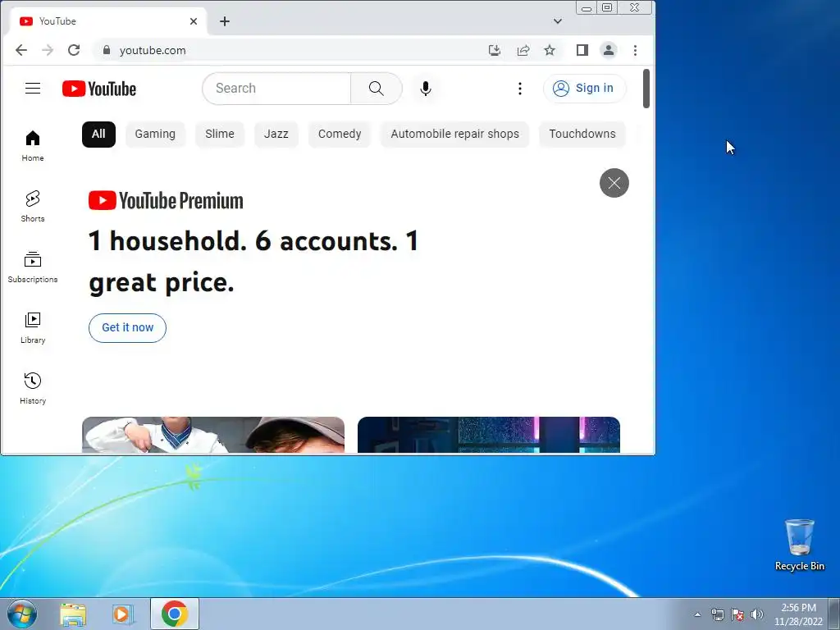Screen dimensions: 840x630
Task: Open the chef video thumbnail
Action: point(213,435)
